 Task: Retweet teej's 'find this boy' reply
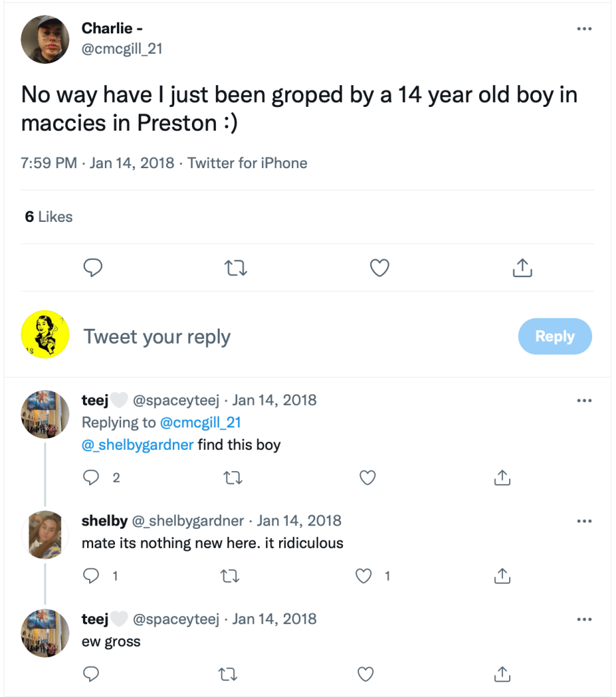point(233,478)
